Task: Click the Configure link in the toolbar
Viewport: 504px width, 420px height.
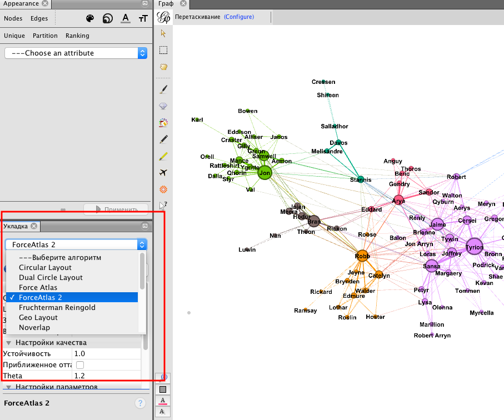Action: coord(239,17)
